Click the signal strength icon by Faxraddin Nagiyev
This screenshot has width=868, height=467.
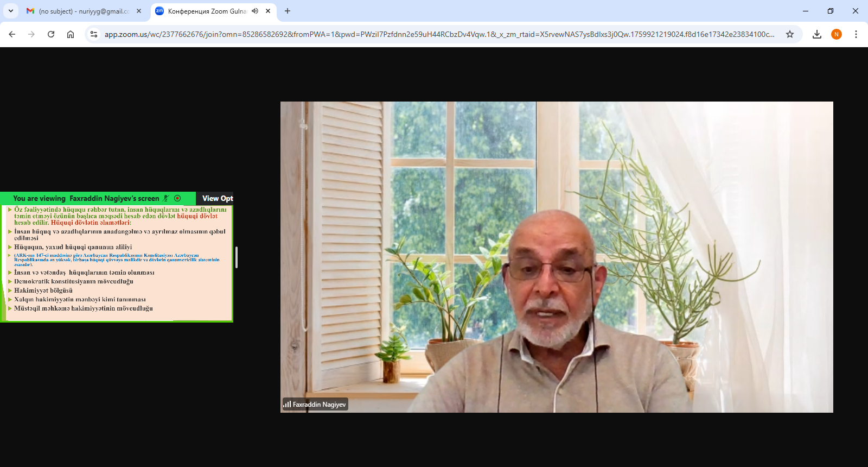click(287, 405)
